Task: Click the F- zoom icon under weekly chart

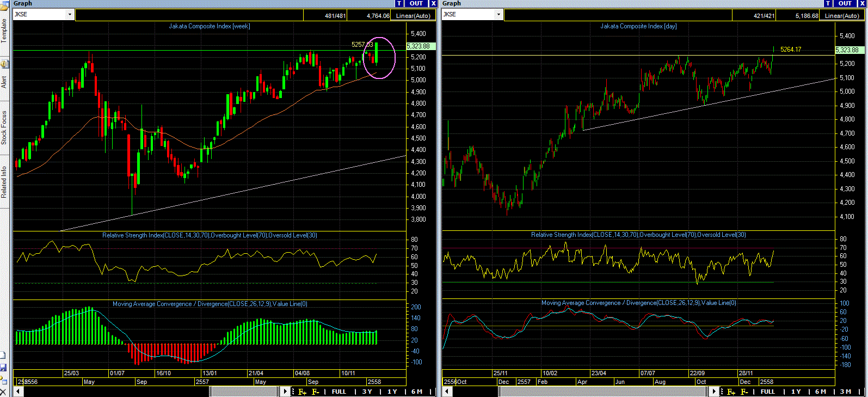Action: coord(316,392)
